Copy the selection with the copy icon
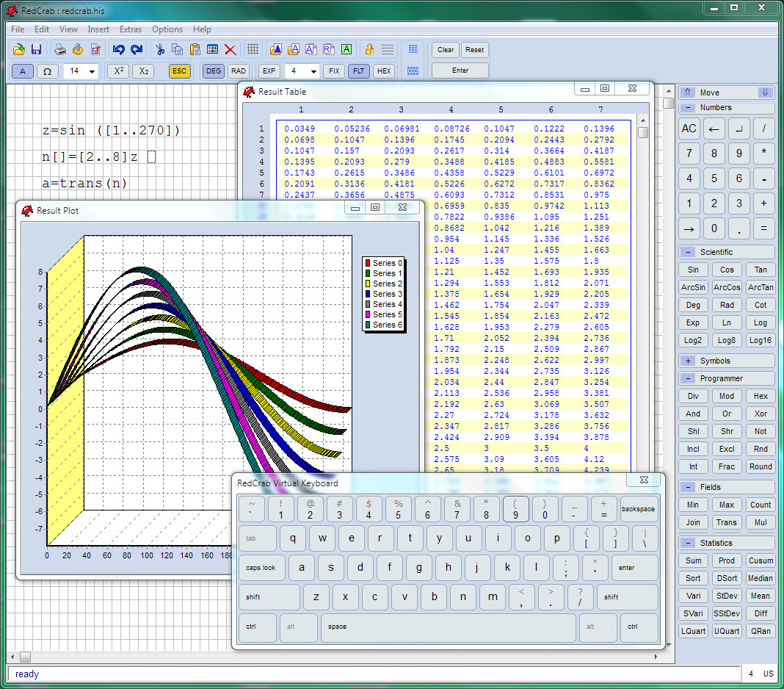 pos(178,49)
